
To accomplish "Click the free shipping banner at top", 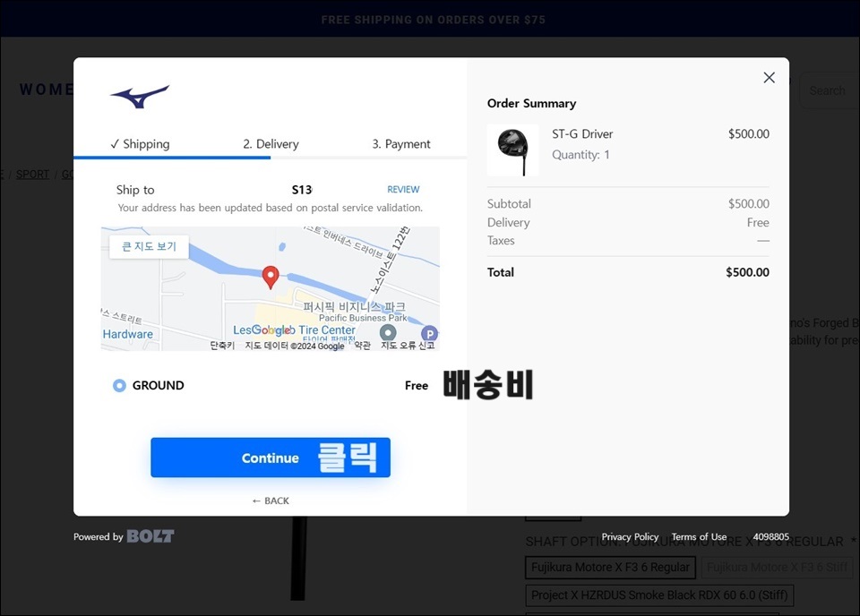I will point(434,20).
